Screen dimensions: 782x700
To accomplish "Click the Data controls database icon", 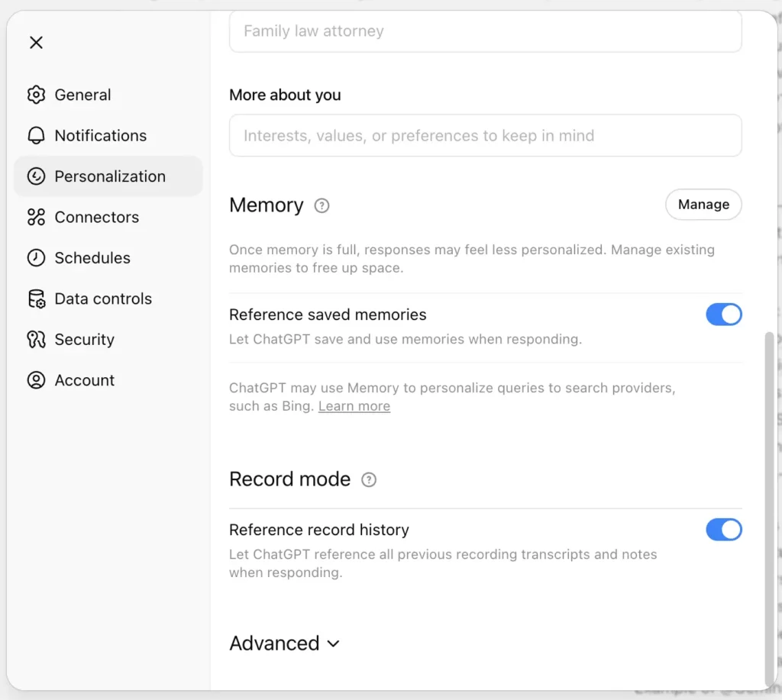I will [x=36, y=299].
